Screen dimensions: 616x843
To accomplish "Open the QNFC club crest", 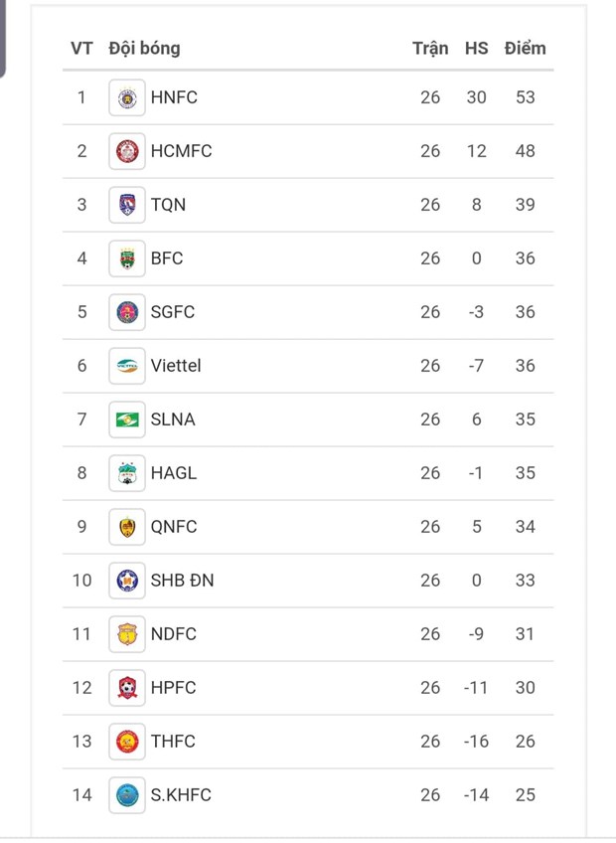I will (x=127, y=527).
